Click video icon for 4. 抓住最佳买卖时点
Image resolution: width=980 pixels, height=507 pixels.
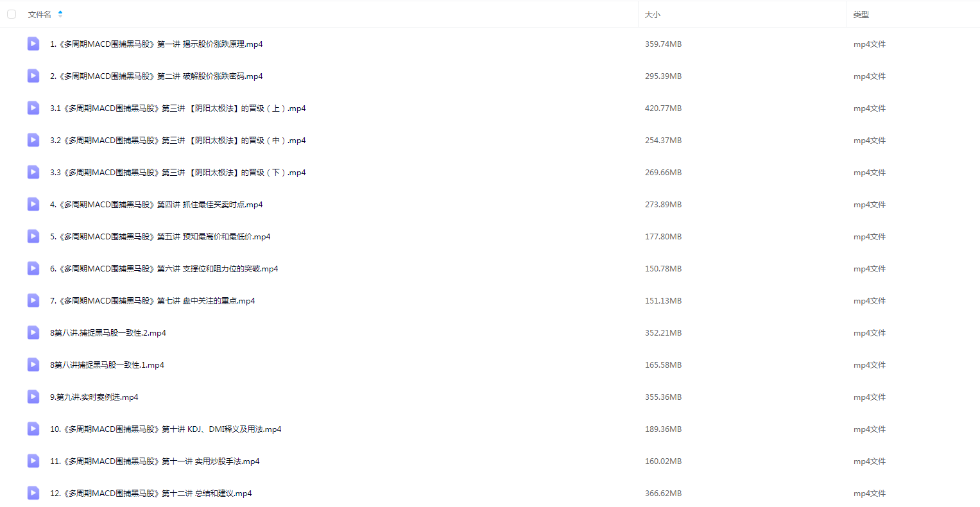(33, 204)
